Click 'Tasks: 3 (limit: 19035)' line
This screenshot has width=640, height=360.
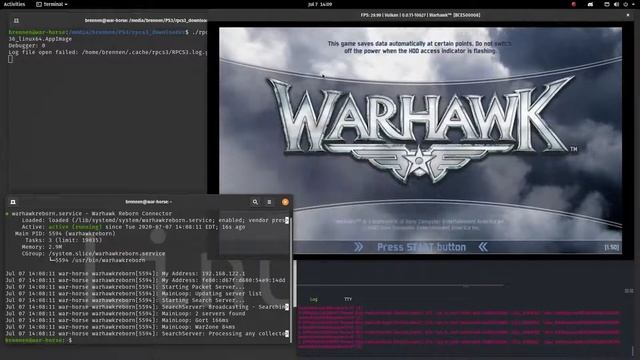(63, 240)
